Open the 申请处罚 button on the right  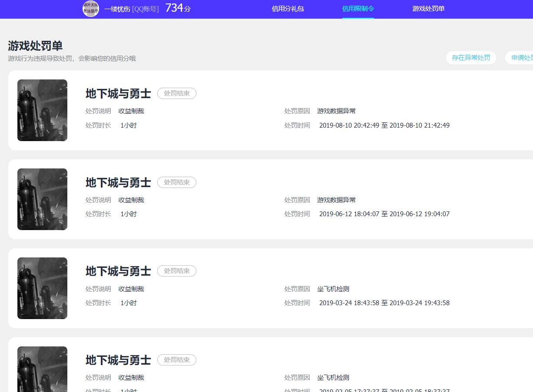(523, 57)
